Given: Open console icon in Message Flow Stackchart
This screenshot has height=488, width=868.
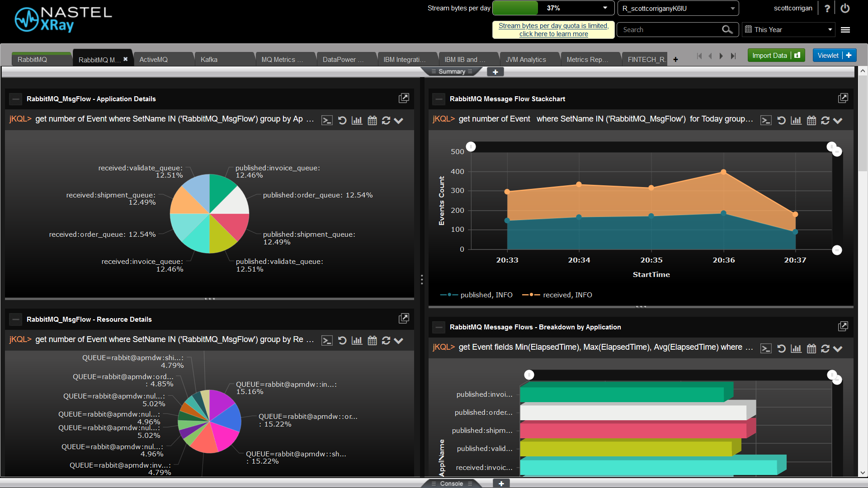Looking at the screenshot, I should (766, 121).
